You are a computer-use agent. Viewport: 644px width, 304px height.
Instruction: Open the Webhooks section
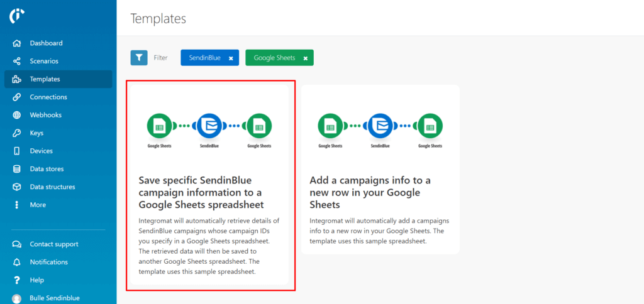click(58, 116)
